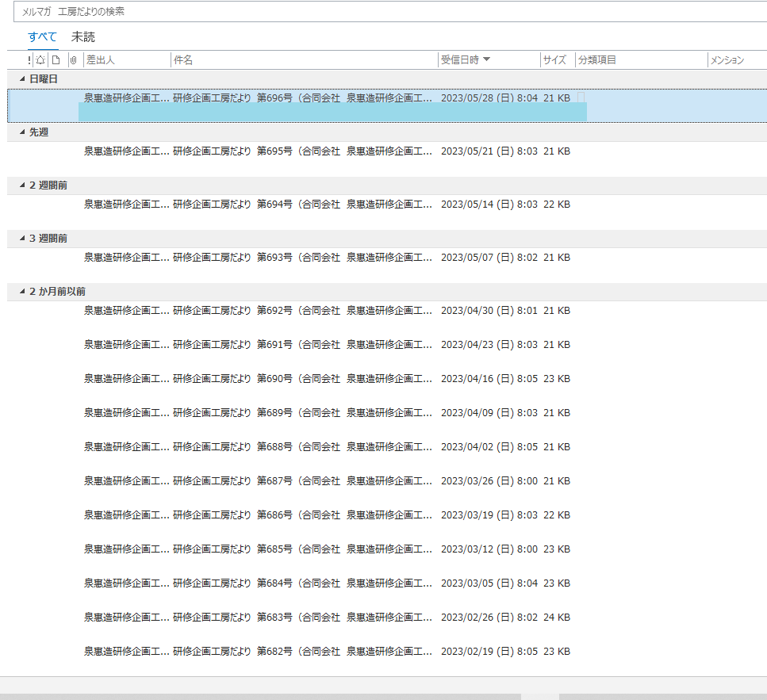Click the 2023/04/16 (日) 8:05 date cell
Screen dimensions: 767x700
489,379
